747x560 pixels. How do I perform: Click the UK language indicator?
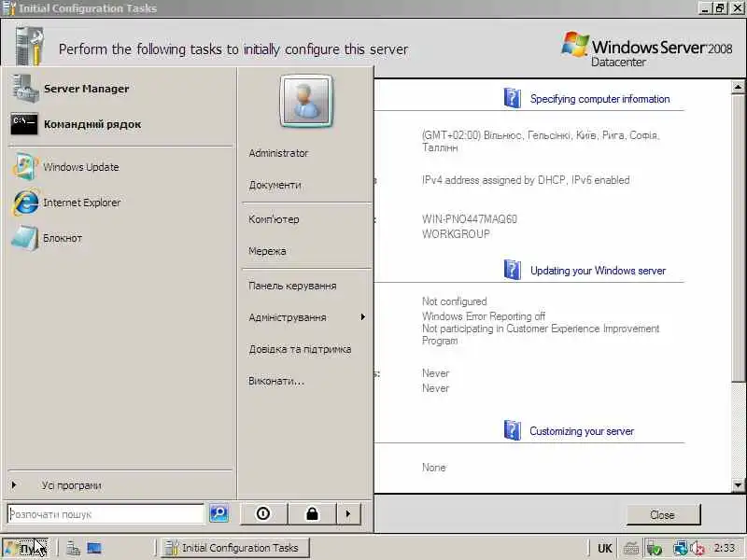tap(604, 549)
